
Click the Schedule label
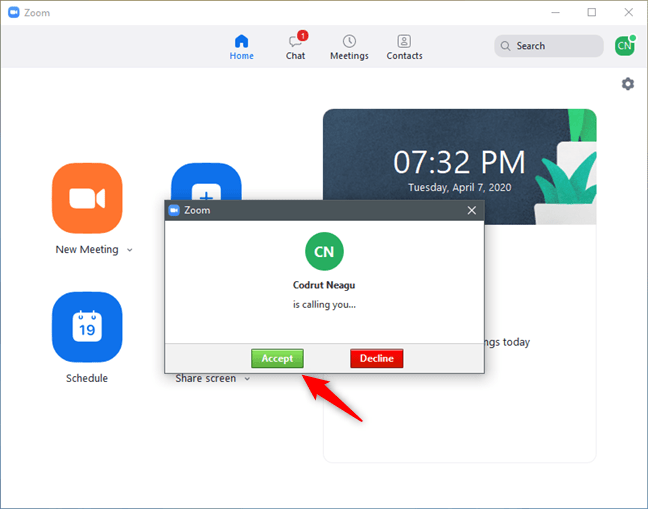(x=87, y=378)
